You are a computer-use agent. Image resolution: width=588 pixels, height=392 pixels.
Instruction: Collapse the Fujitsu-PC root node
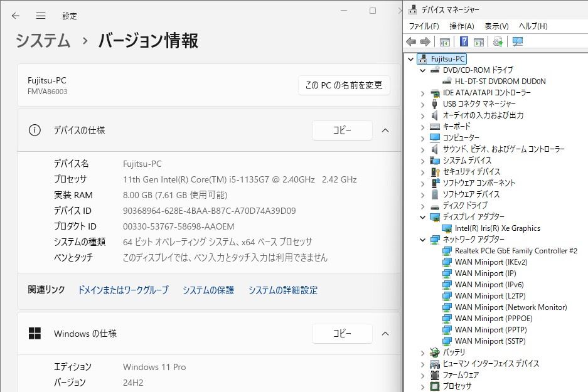410,59
